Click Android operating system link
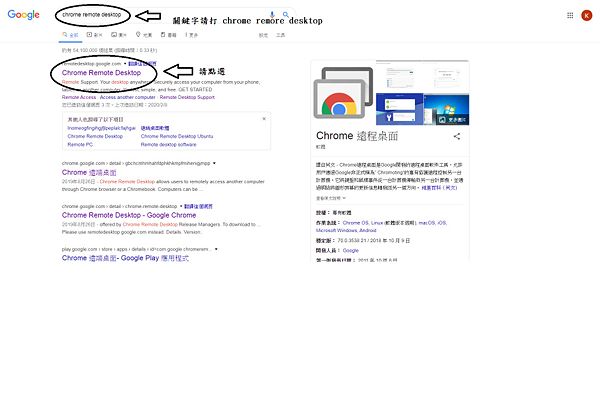The width and height of the screenshot is (600, 416). click(368, 230)
